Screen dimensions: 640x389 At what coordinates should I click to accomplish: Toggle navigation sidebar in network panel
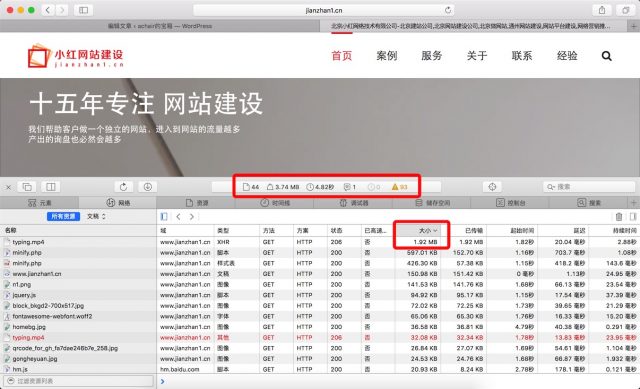164,217
